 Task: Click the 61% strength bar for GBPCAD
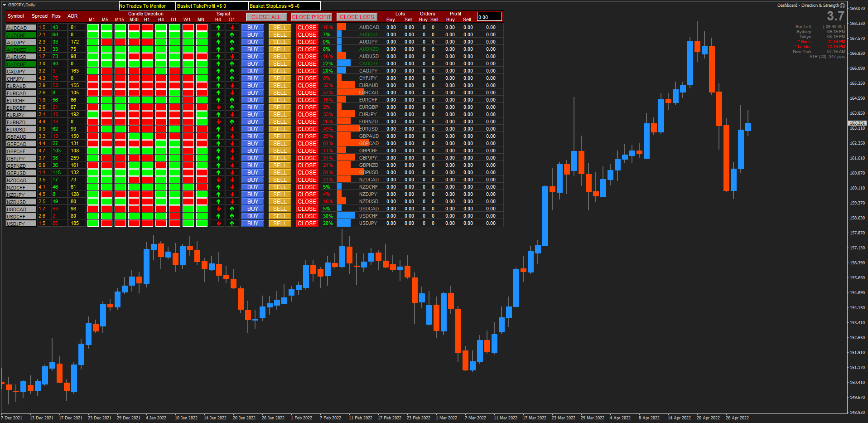coord(352,144)
